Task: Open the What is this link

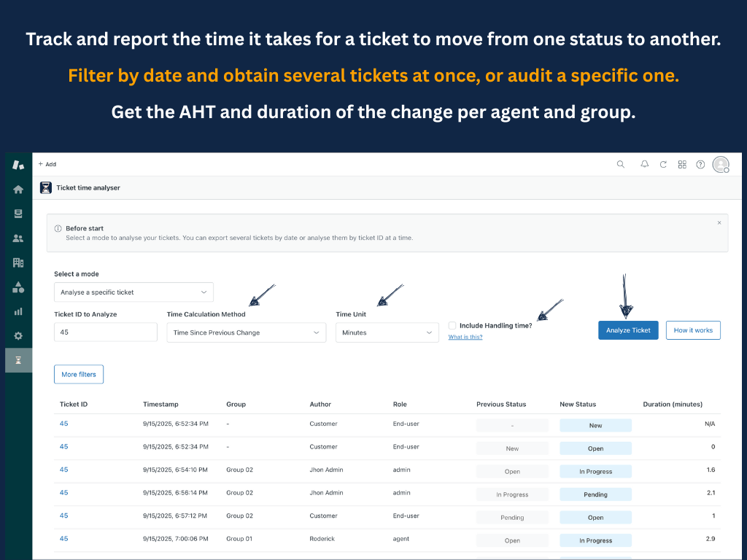Action: click(465, 337)
